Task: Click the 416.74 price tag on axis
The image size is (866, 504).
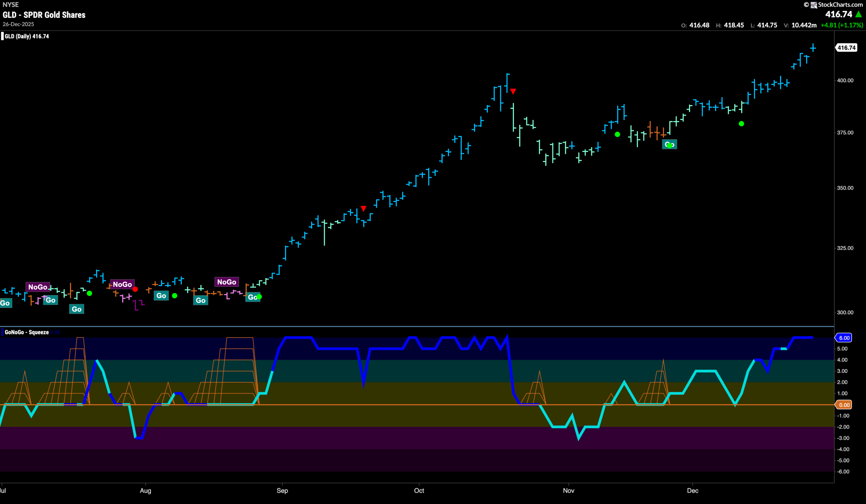Action: (846, 48)
